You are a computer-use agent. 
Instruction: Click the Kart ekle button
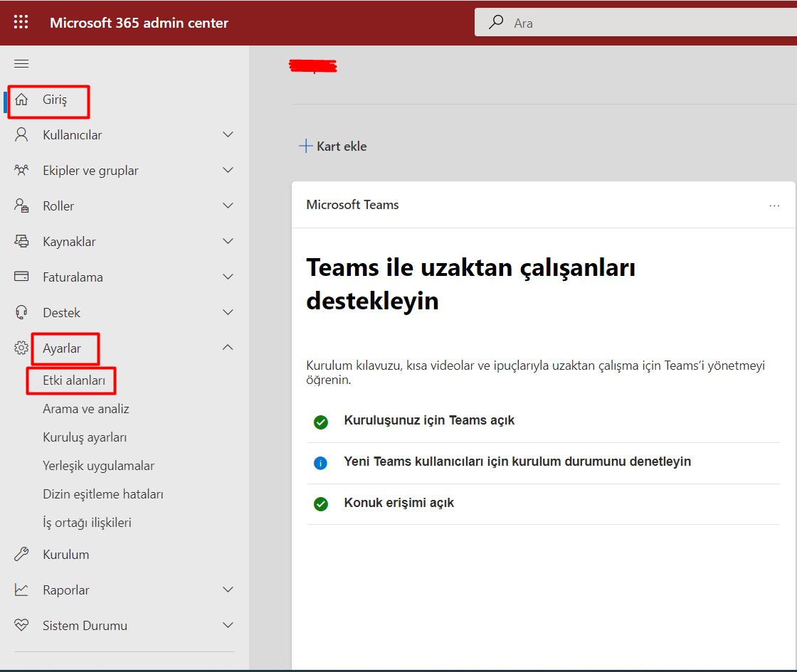pos(333,146)
